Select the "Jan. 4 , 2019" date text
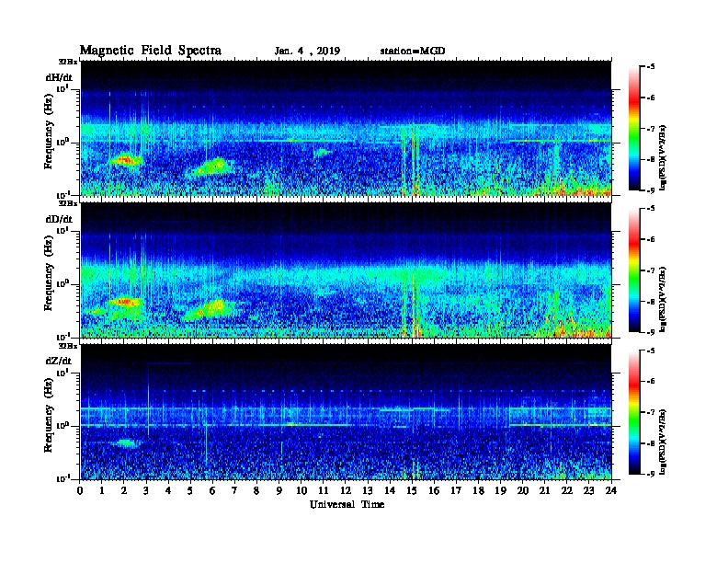 click(307, 52)
